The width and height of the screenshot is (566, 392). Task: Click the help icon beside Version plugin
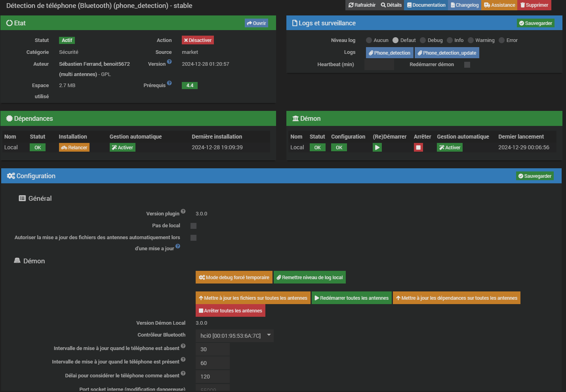click(x=183, y=211)
